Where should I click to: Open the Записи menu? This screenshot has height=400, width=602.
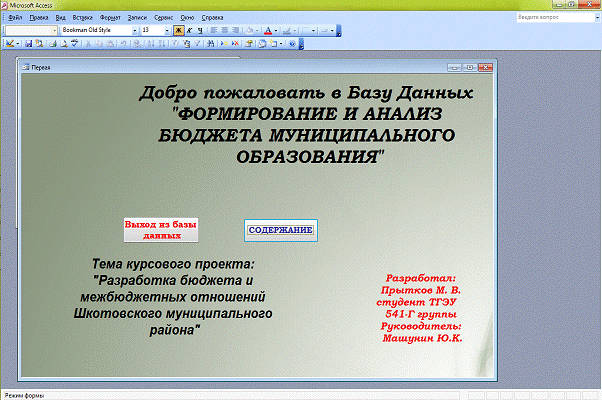(135, 18)
